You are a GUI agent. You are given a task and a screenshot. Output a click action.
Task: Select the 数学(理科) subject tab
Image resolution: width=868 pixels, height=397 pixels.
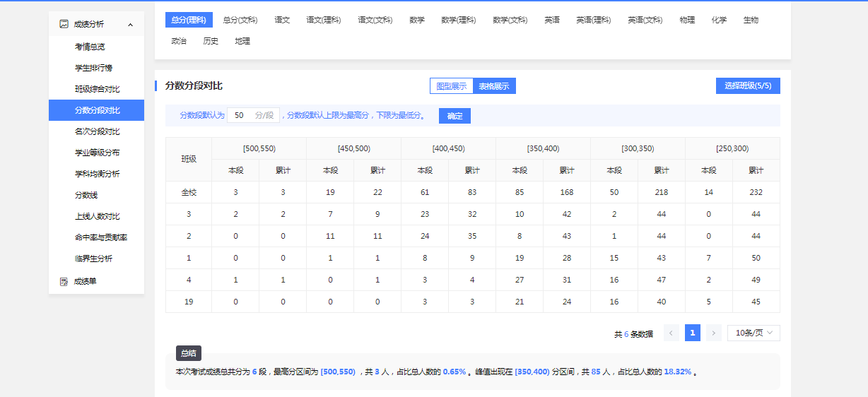(x=458, y=20)
